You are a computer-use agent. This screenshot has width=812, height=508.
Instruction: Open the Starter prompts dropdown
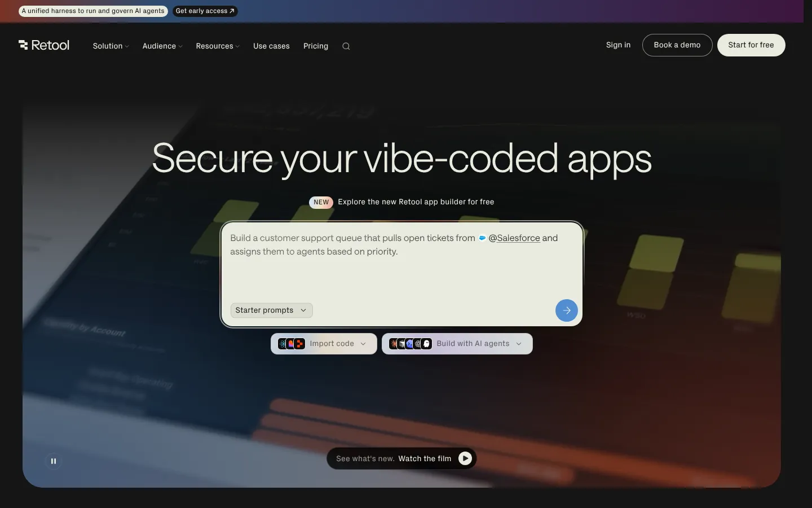click(271, 310)
